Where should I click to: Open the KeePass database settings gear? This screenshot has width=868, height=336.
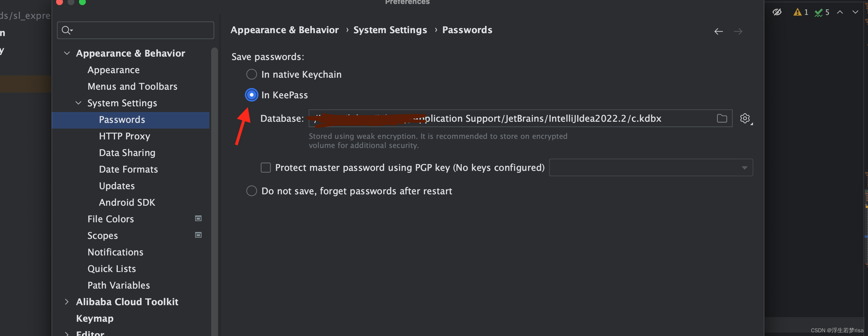point(745,118)
